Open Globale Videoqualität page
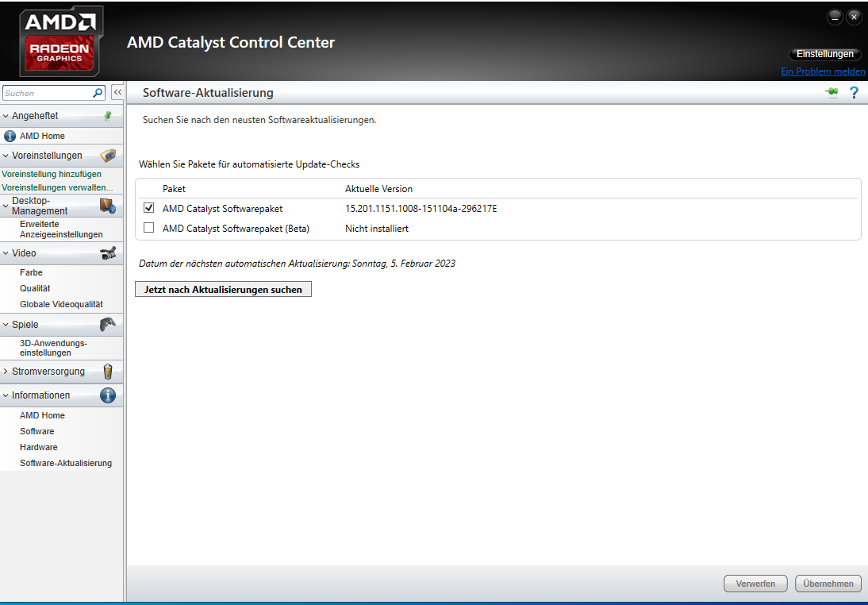The height and width of the screenshot is (605, 868). [61, 304]
